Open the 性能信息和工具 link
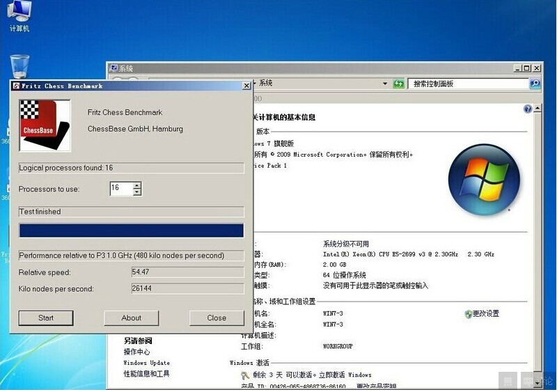Viewport: 557px width, 392px height. 146,374
